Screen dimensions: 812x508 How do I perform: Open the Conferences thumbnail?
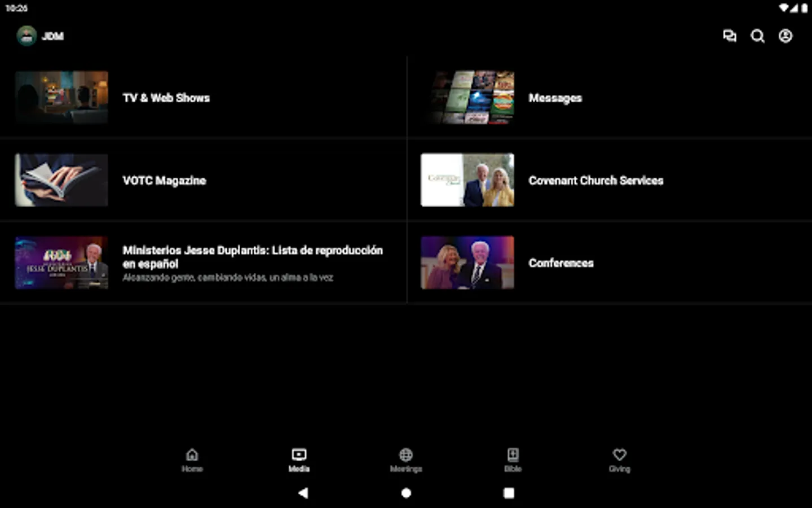(x=467, y=262)
